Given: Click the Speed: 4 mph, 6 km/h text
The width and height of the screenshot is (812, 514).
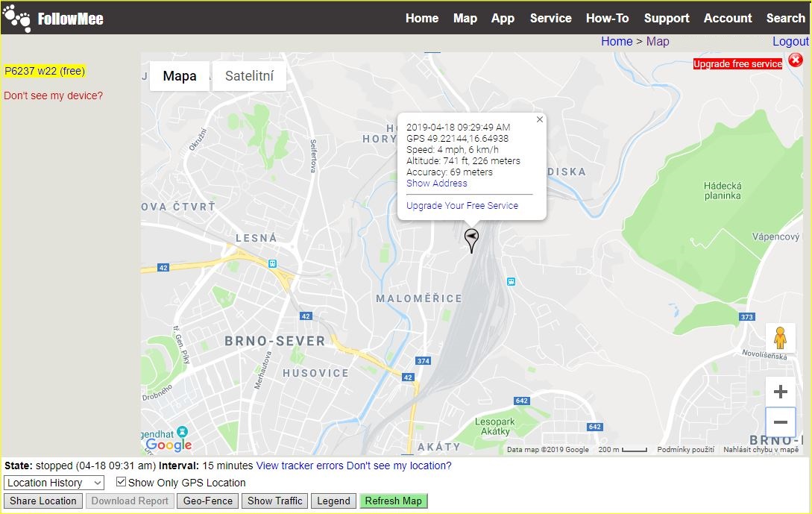Looking at the screenshot, I should (x=453, y=150).
